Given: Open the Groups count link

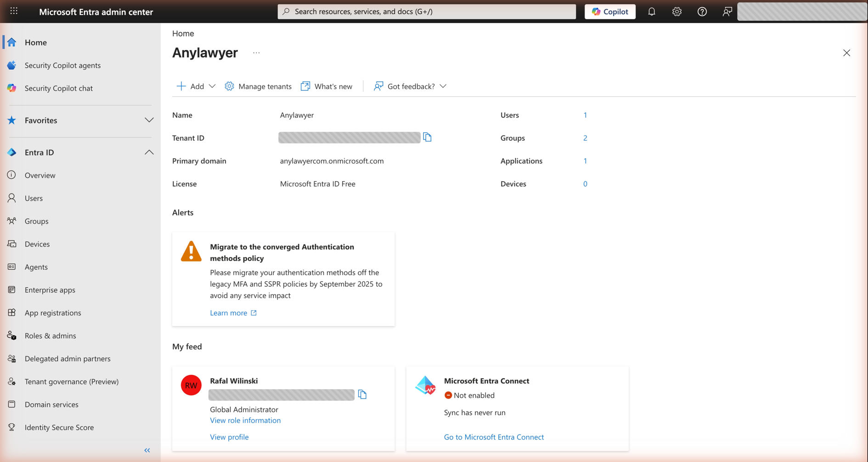Looking at the screenshot, I should (585, 138).
